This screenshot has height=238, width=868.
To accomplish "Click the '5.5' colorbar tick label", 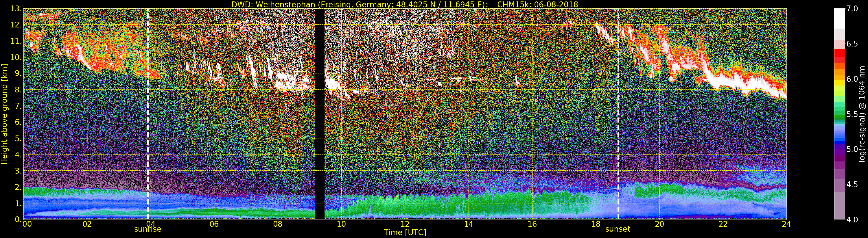I will (852, 114).
